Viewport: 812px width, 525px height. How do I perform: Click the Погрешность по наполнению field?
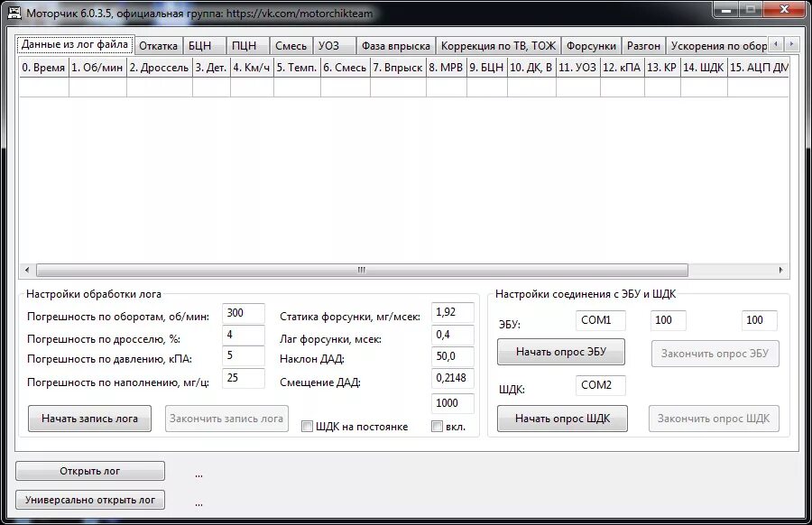(x=244, y=379)
